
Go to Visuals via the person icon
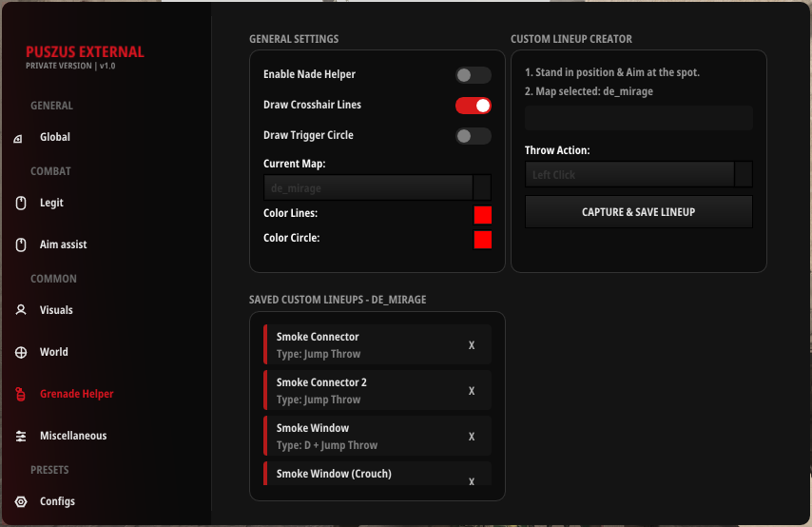(21, 310)
